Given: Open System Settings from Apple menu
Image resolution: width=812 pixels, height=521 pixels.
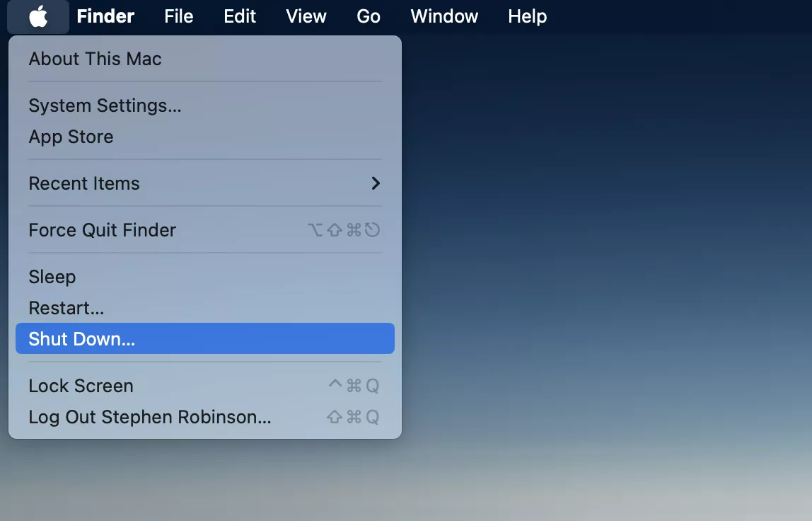Looking at the screenshot, I should coord(105,105).
